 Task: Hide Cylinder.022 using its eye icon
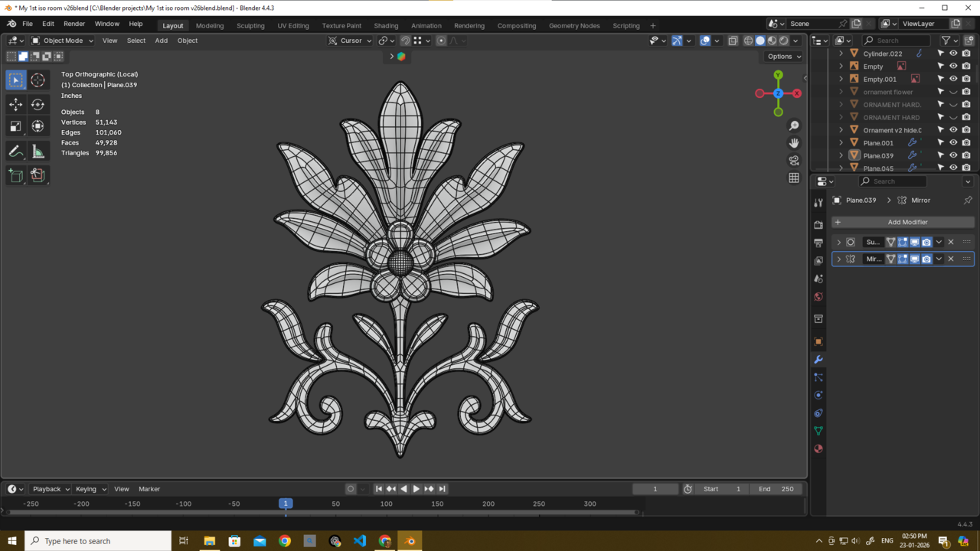pos(953,54)
